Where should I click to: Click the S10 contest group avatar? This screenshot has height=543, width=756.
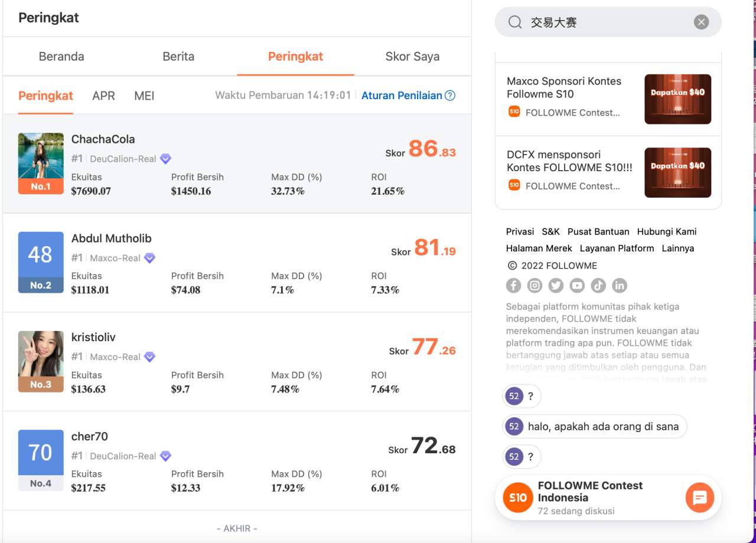(518, 498)
